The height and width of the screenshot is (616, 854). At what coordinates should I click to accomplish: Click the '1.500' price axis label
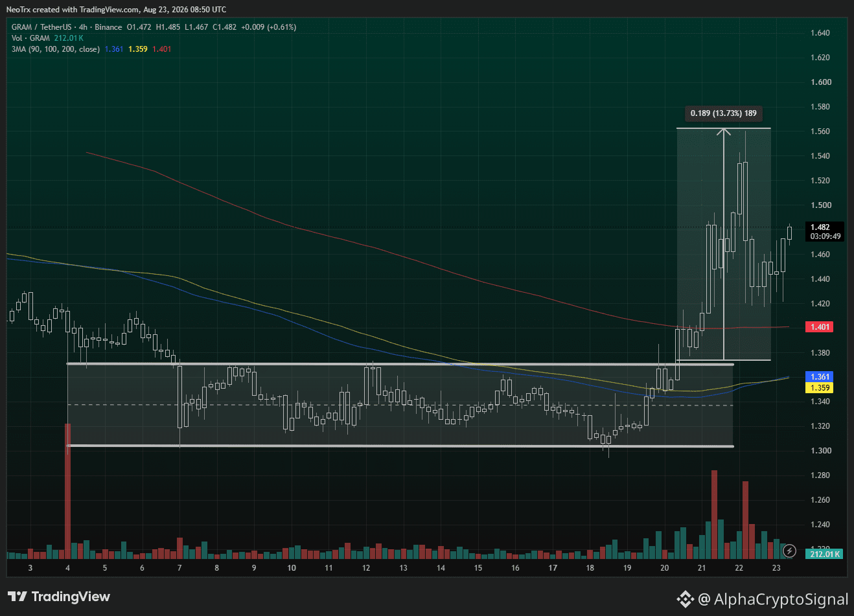tap(820, 205)
